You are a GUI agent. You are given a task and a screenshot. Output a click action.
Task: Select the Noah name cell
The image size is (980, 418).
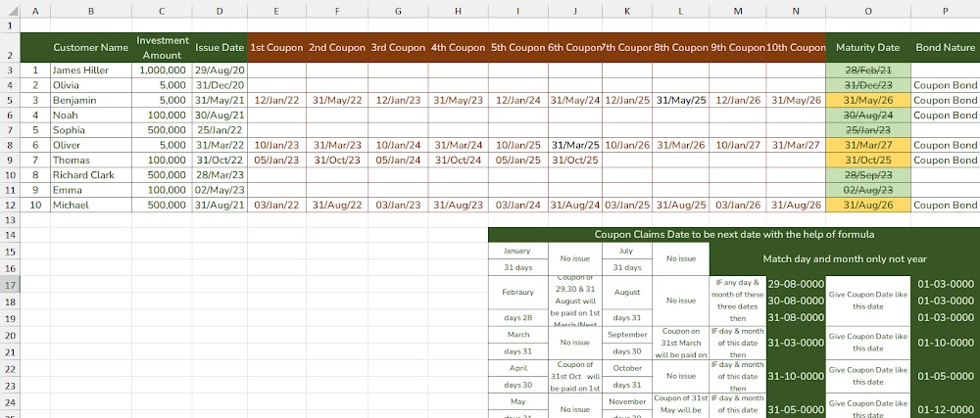pos(90,115)
